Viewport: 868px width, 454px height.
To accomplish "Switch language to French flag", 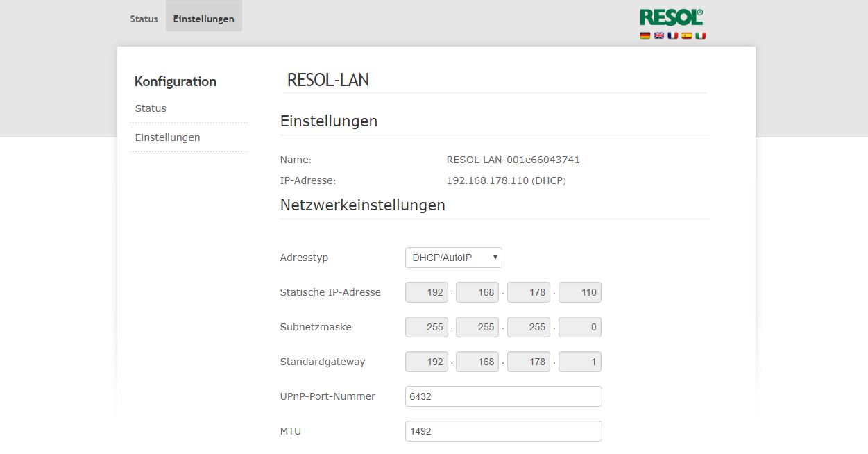I will (x=673, y=35).
